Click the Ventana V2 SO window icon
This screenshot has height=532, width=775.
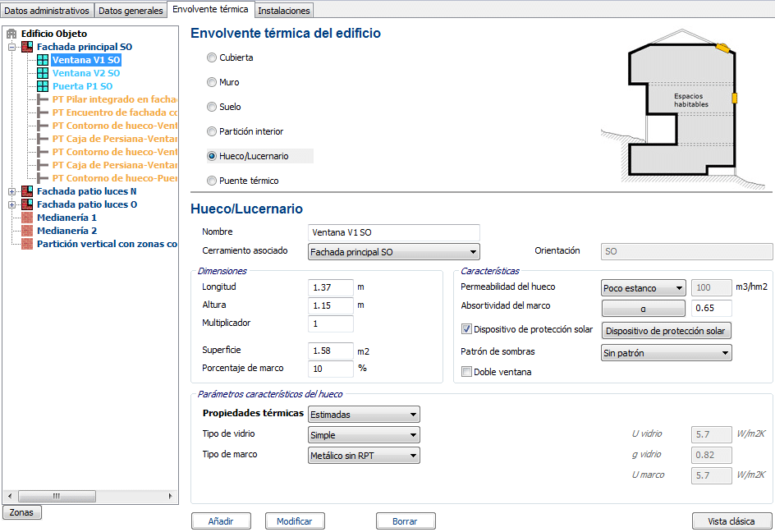[43, 73]
